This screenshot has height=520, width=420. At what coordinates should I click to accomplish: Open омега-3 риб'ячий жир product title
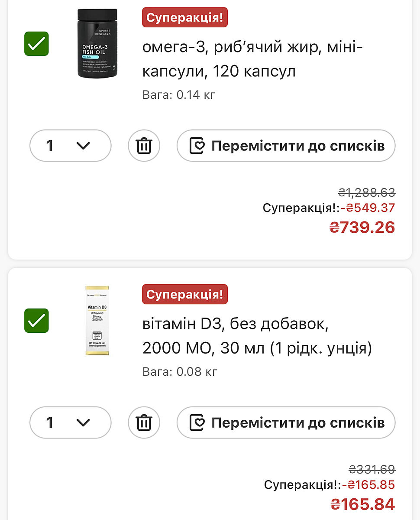pos(252,58)
